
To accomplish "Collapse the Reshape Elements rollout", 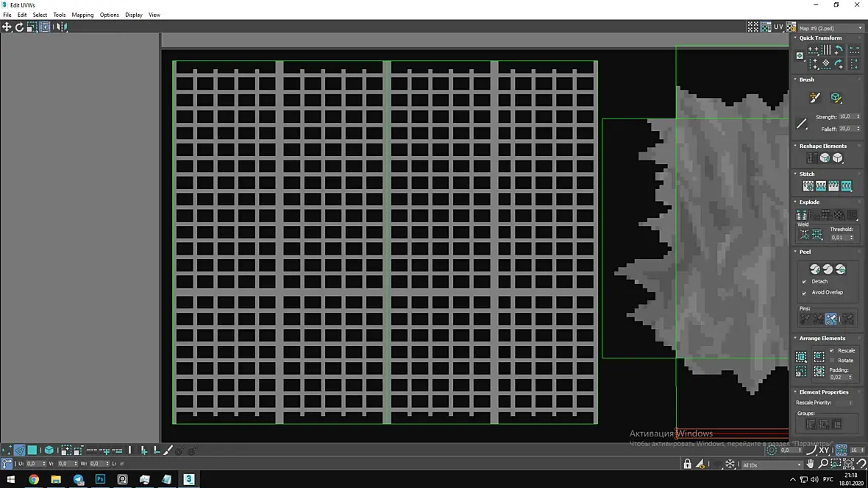I will pos(795,146).
